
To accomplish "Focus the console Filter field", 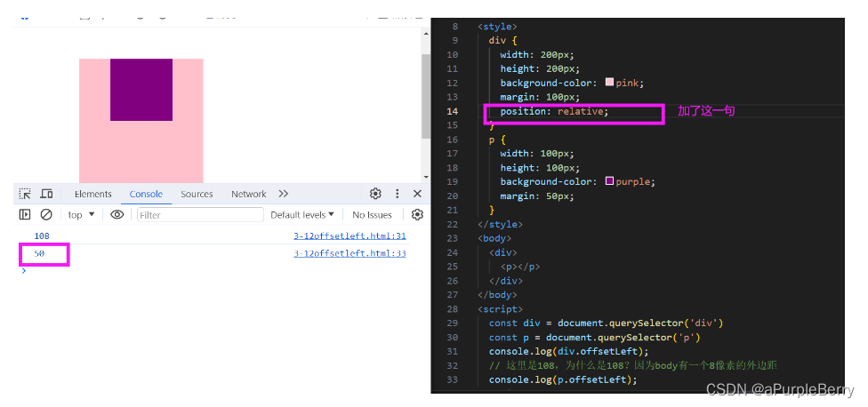I will pyautogui.click(x=200, y=215).
